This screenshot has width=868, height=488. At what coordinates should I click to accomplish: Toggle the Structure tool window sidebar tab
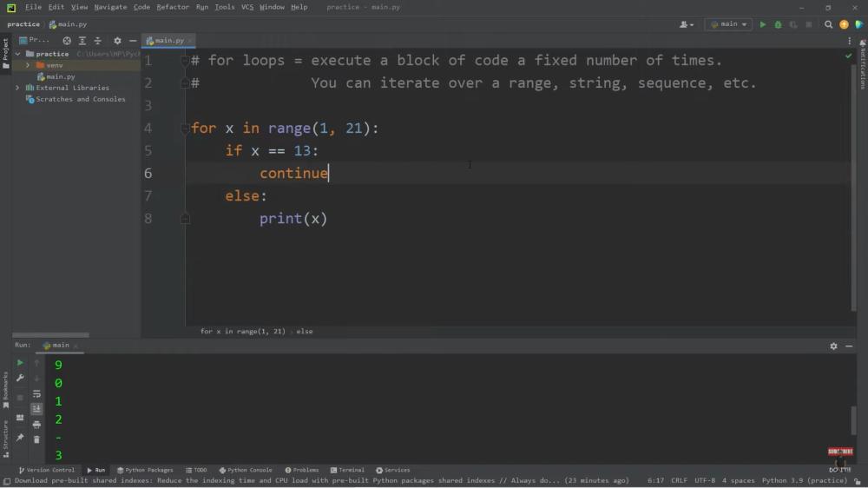(5, 439)
